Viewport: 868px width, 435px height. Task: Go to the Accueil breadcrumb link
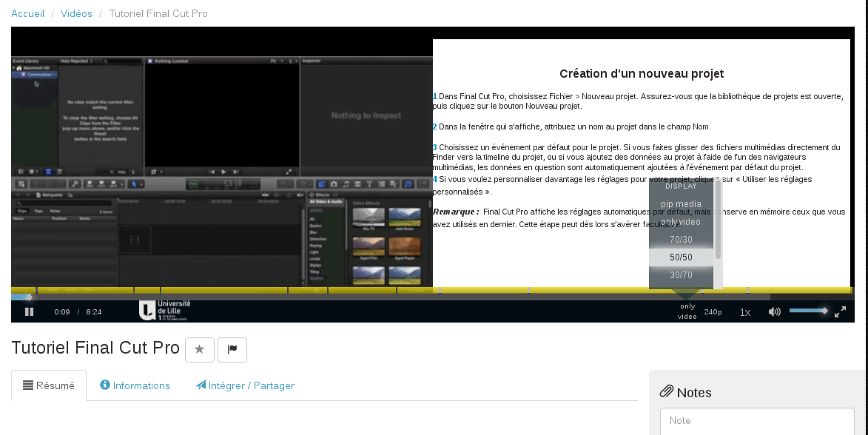(x=27, y=13)
